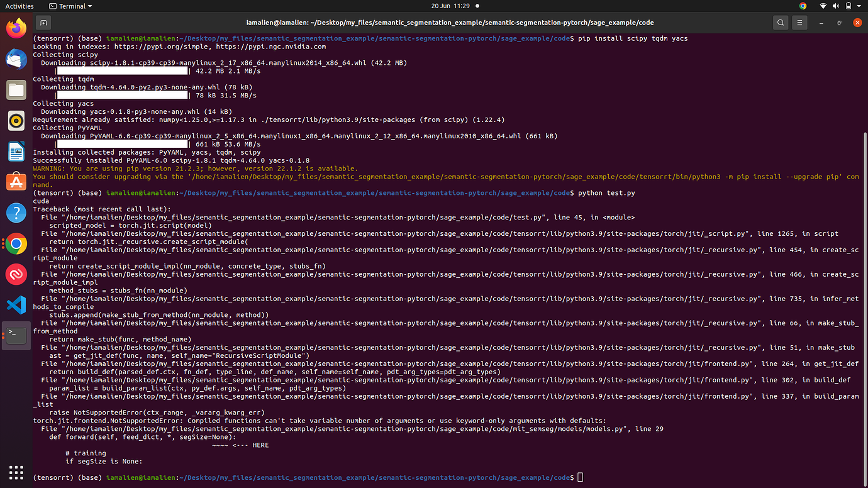Click the colored app indicator in the system tray

click(803, 6)
